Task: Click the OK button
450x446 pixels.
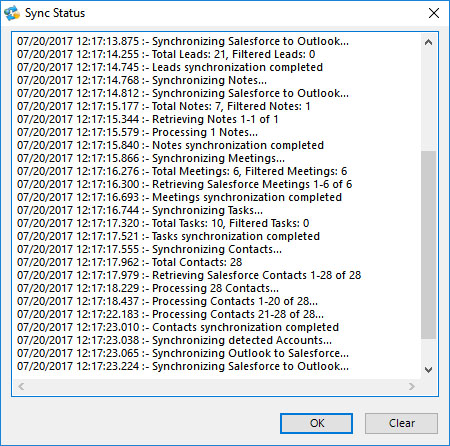Action: pos(316,423)
